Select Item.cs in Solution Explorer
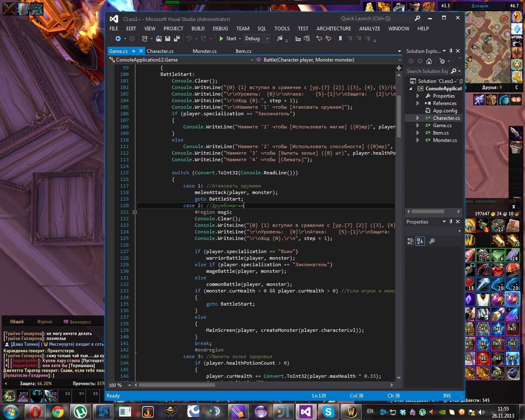Viewport: 525px width, 420px height. click(x=441, y=133)
